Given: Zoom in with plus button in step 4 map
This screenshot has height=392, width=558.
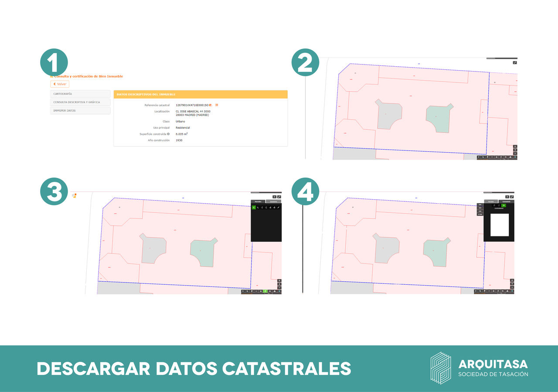Looking at the screenshot, I should [x=512, y=284].
